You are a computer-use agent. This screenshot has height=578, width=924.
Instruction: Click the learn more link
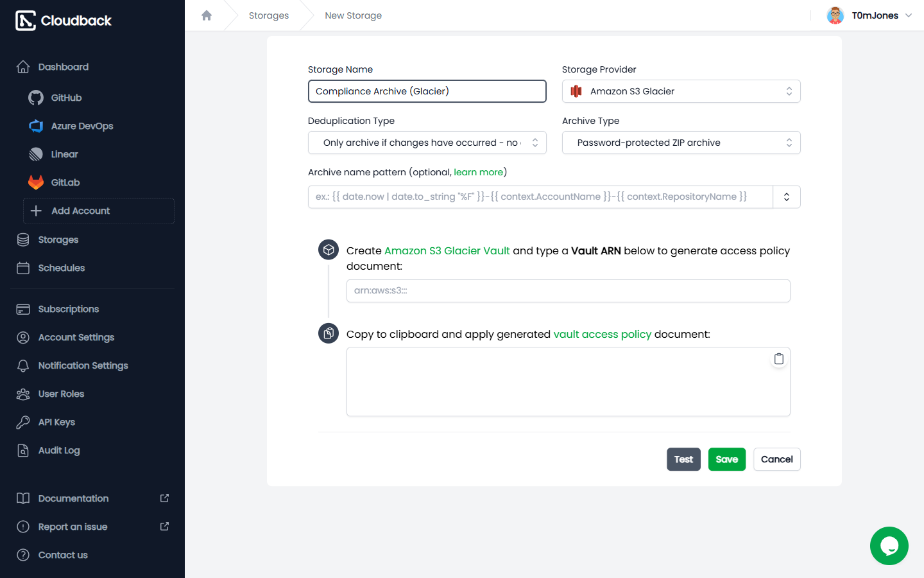(x=479, y=172)
